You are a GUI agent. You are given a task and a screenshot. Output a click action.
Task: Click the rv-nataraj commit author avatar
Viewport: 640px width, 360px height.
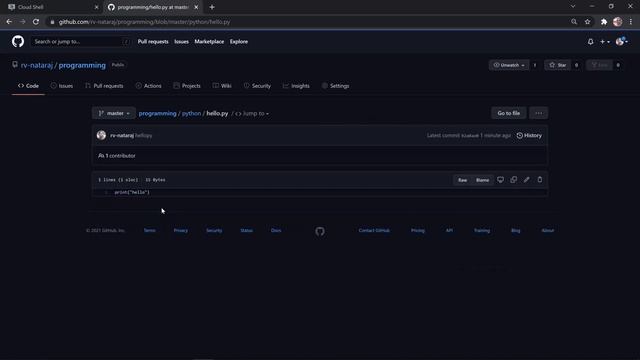101,135
